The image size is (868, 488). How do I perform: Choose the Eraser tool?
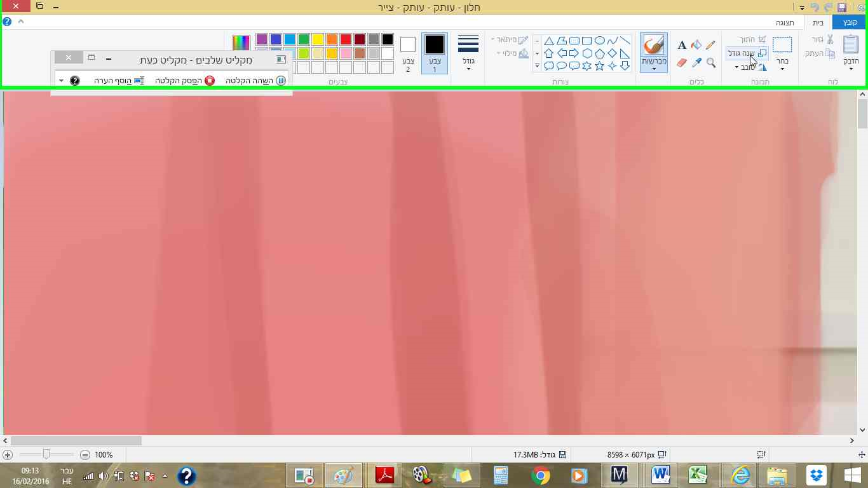click(x=682, y=63)
